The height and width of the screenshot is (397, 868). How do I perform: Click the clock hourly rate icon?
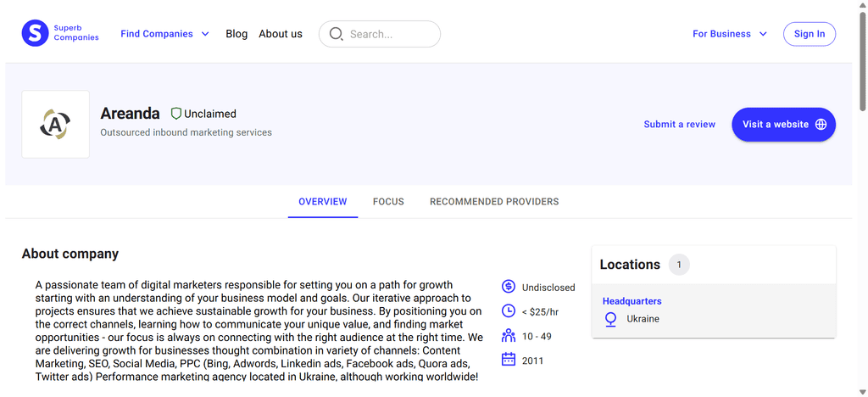509,311
